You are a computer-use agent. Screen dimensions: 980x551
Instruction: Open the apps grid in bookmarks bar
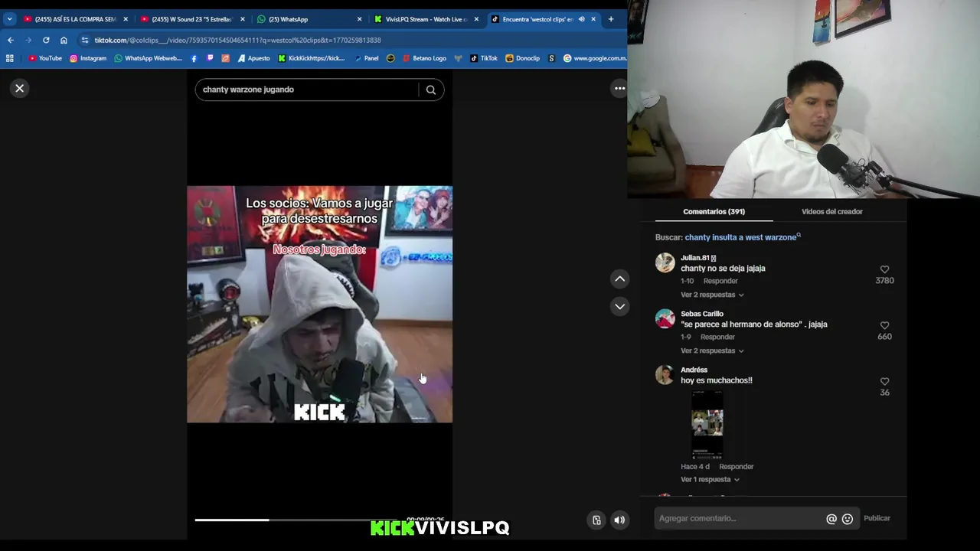[10, 58]
